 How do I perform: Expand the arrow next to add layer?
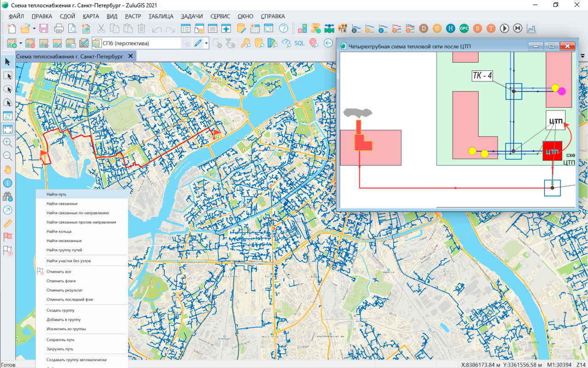tap(21, 43)
